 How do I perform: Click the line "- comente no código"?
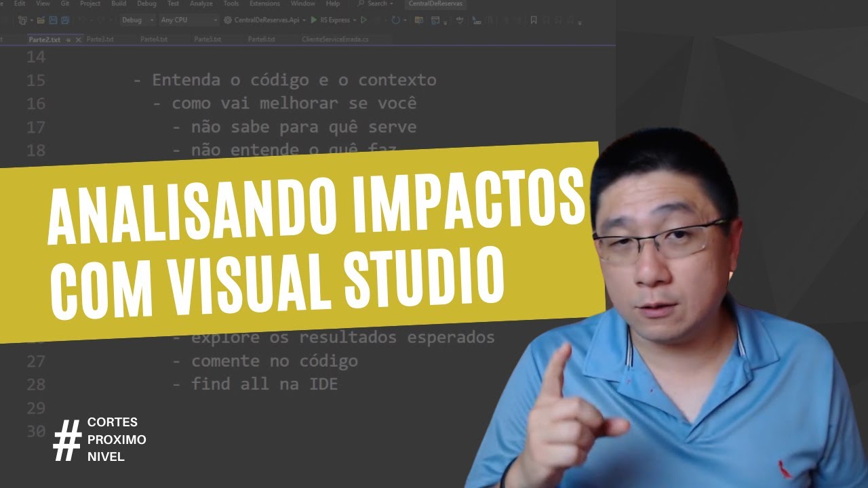click(264, 361)
